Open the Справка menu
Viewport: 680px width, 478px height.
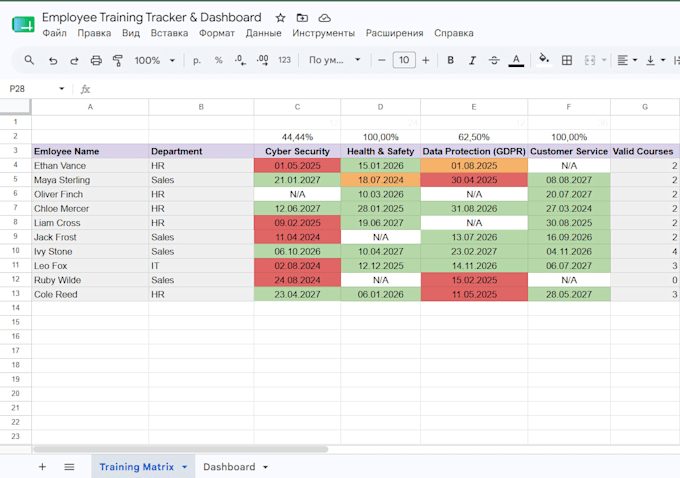click(454, 33)
